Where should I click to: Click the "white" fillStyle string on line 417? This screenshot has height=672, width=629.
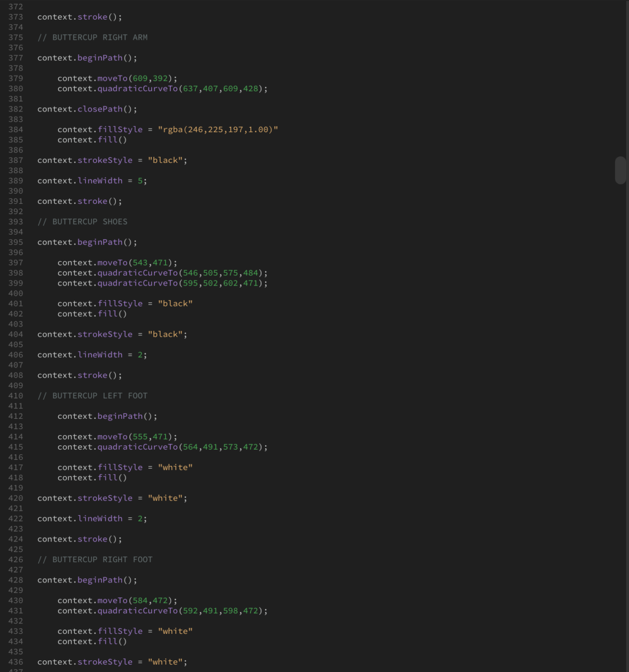[x=175, y=468]
